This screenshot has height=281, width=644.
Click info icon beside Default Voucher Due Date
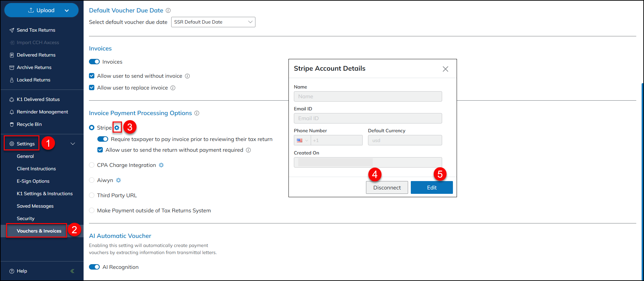pos(168,10)
